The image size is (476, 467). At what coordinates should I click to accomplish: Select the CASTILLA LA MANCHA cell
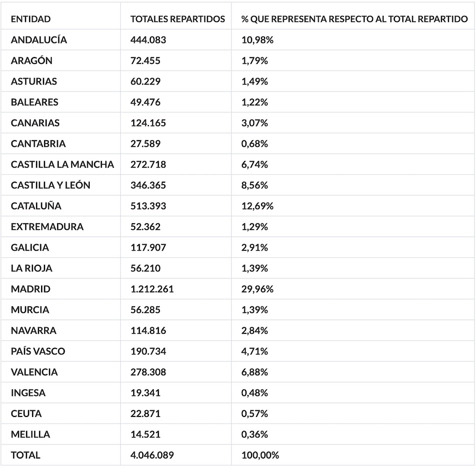pyautogui.click(x=62, y=165)
